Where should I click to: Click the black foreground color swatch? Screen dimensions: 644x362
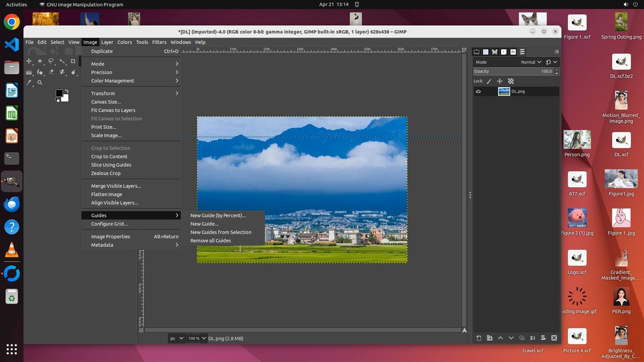click(59, 93)
